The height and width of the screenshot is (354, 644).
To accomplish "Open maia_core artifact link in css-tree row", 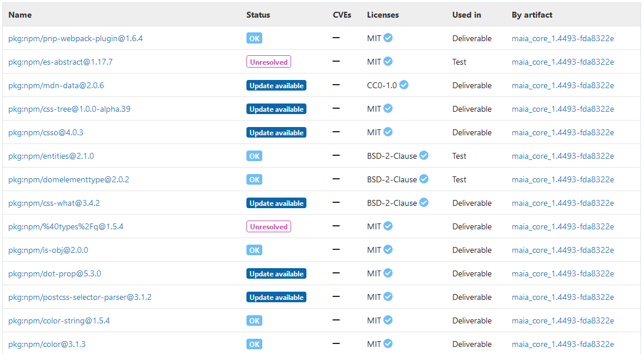I will (563, 109).
